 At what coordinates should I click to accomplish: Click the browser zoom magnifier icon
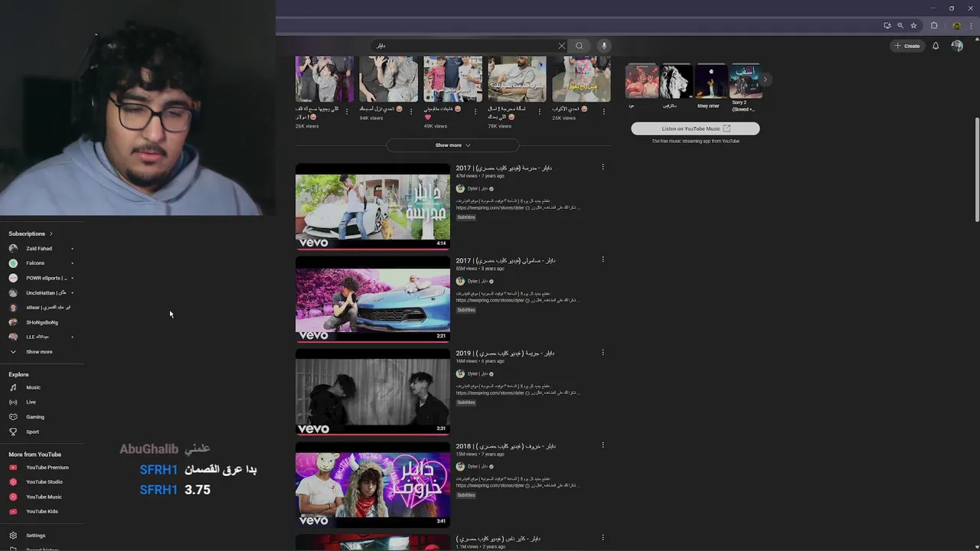(900, 25)
